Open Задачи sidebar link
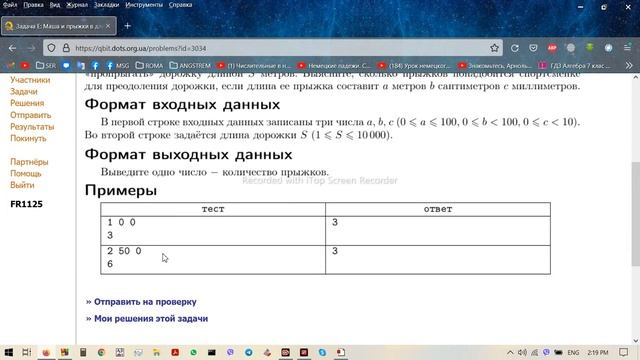 click(x=24, y=91)
